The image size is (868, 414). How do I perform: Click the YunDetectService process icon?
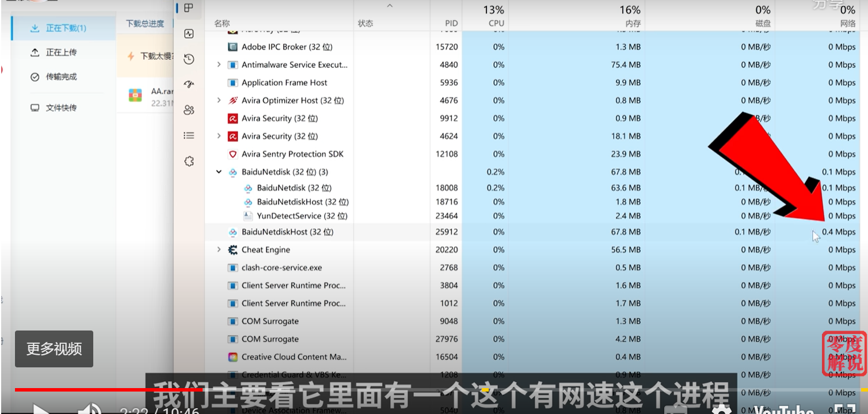(248, 216)
